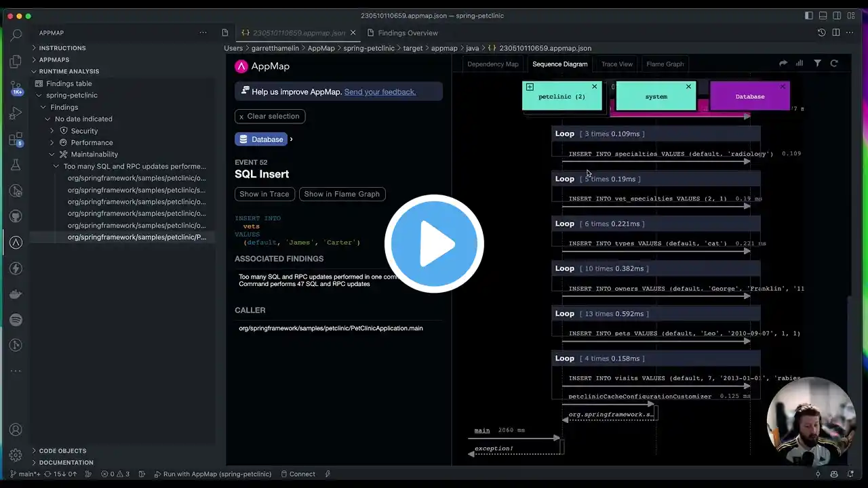Click the Show in Trace button
This screenshot has width=868, height=488.
(x=264, y=194)
